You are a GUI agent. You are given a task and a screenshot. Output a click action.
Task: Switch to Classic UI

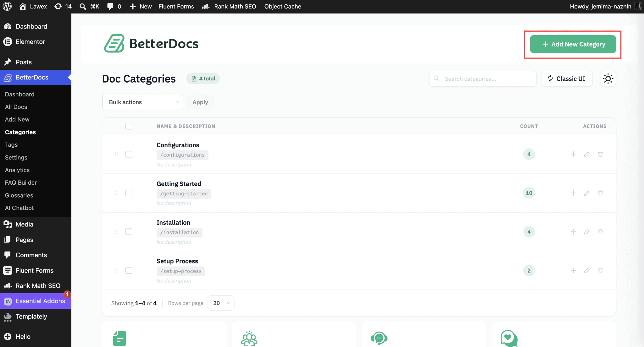[x=567, y=79]
